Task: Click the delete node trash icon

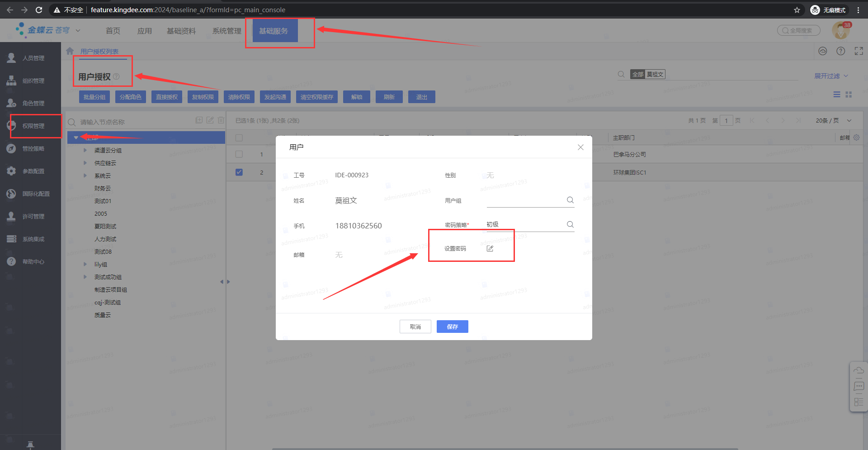Action: 221,120
